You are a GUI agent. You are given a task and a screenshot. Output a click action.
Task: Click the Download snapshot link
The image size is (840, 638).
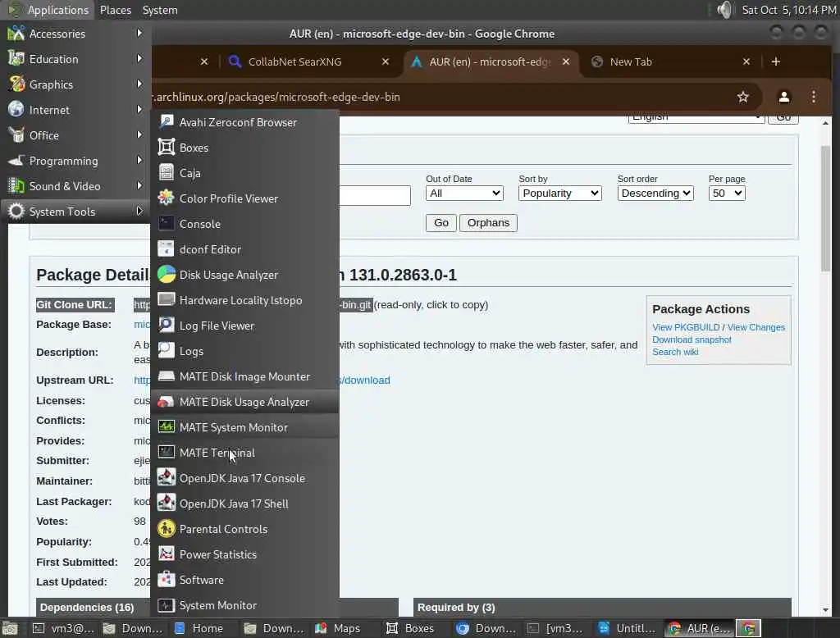tap(692, 340)
